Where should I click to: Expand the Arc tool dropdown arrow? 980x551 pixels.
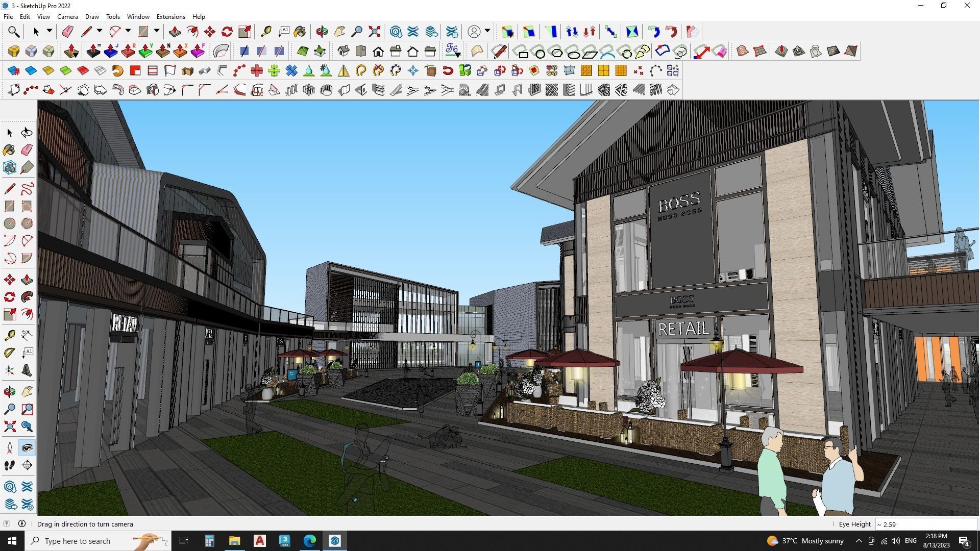coord(128,31)
